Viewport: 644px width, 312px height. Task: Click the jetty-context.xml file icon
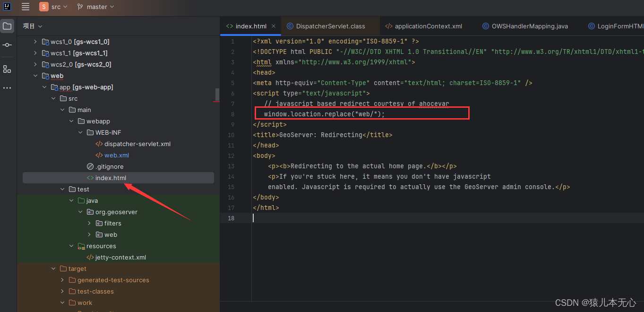click(x=90, y=257)
